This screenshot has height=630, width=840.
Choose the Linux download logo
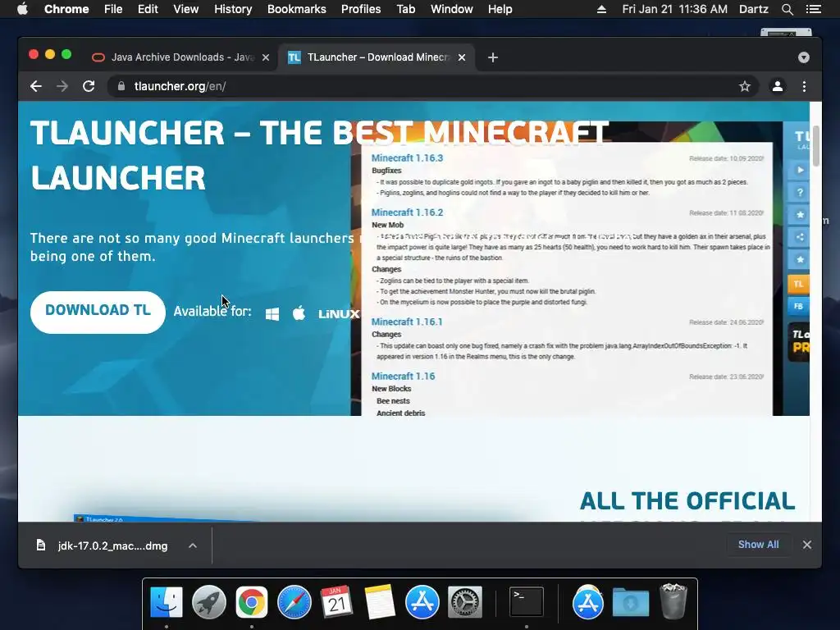339,314
